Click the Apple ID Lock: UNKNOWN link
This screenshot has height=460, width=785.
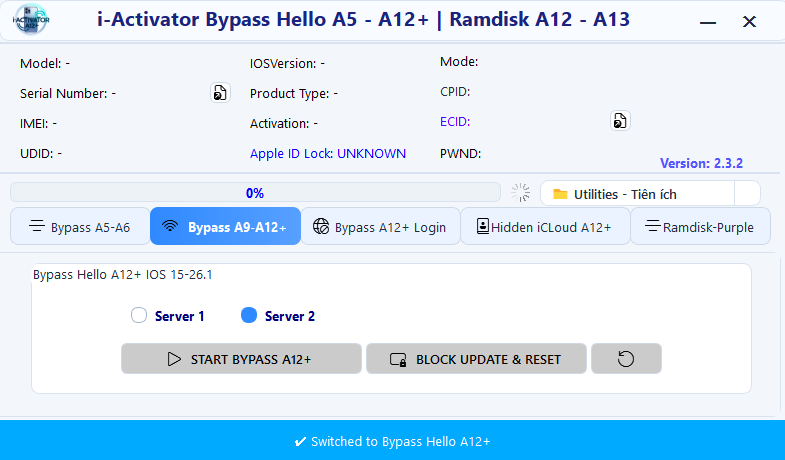pyautogui.click(x=328, y=154)
